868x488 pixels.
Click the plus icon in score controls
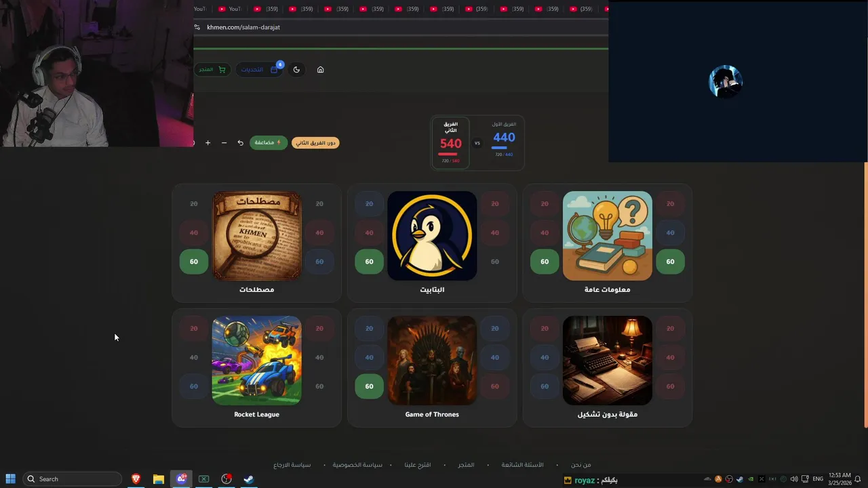(208, 143)
